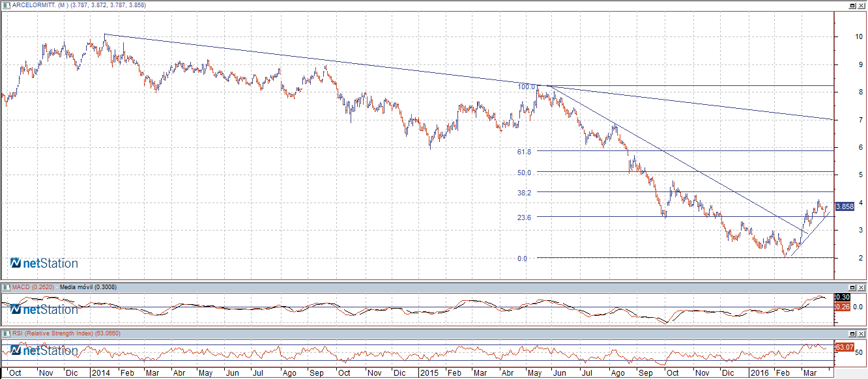868x379 pixels.
Task: Close the MACD indicator panel
Action: [861, 287]
